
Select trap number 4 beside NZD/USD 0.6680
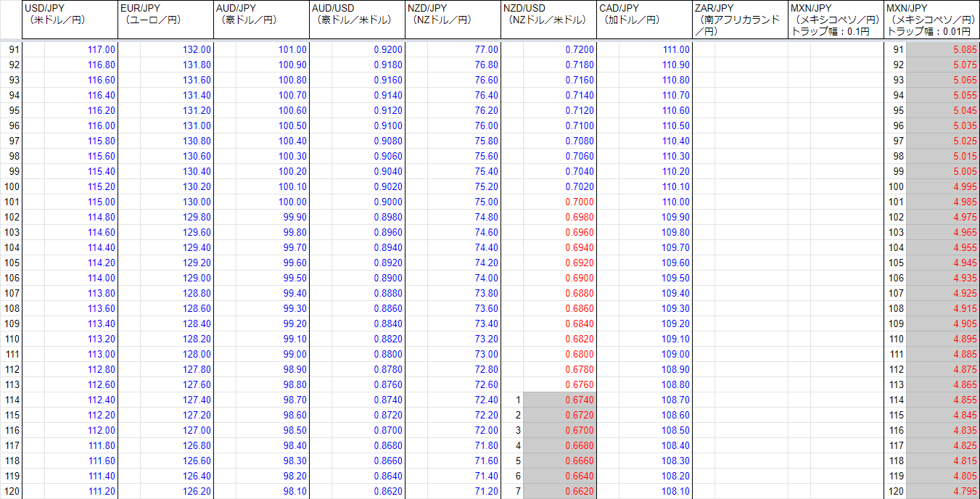click(x=512, y=445)
